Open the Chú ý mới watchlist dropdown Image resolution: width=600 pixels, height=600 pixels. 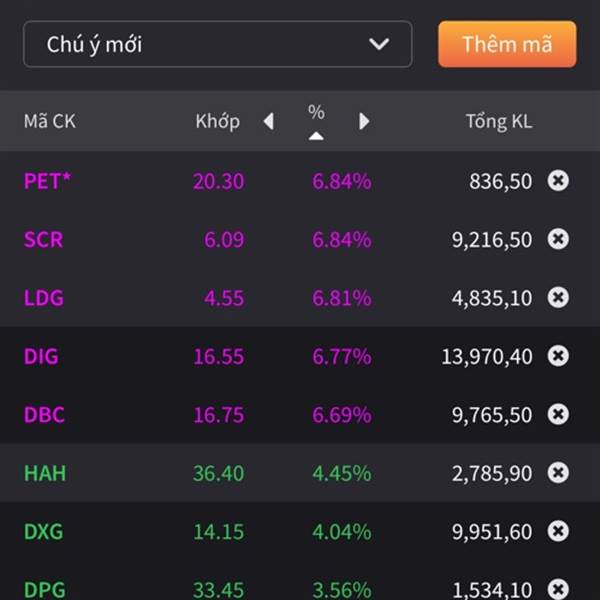click(218, 44)
